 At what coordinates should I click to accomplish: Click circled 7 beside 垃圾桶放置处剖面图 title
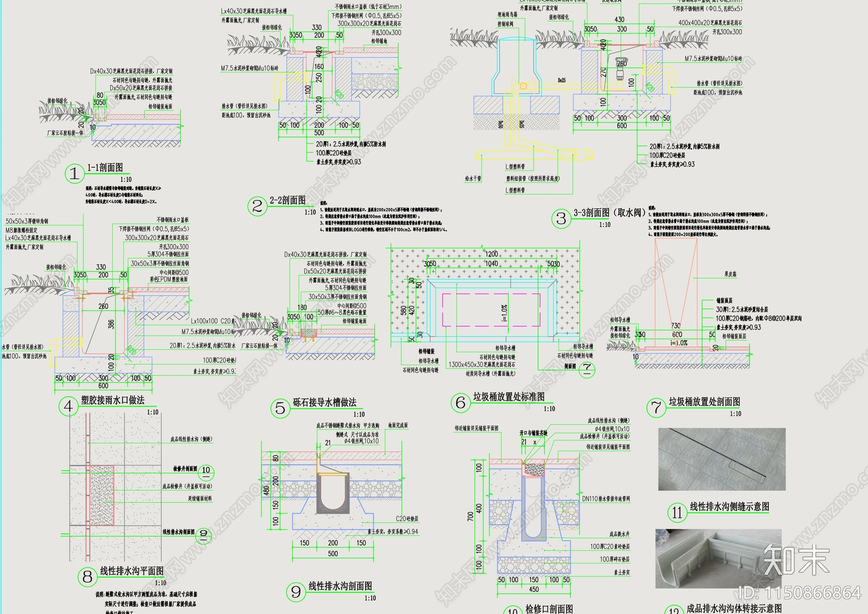(x=656, y=408)
